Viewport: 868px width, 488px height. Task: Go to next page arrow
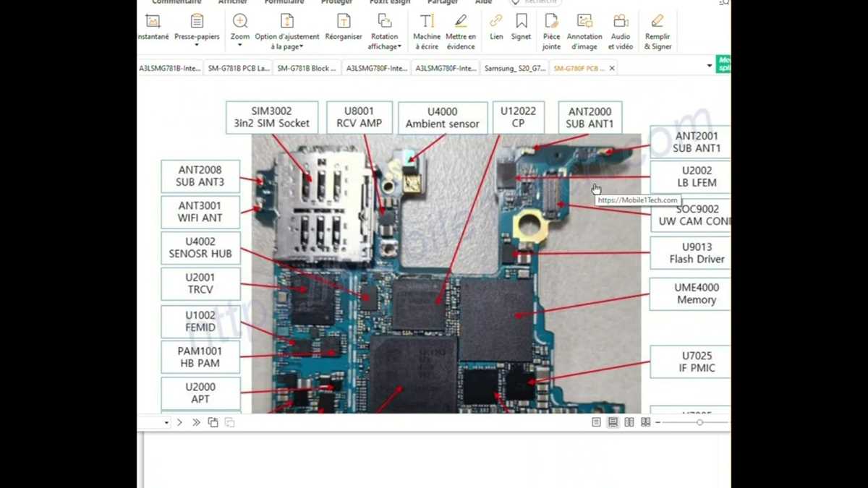pyautogui.click(x=180, y=422)
